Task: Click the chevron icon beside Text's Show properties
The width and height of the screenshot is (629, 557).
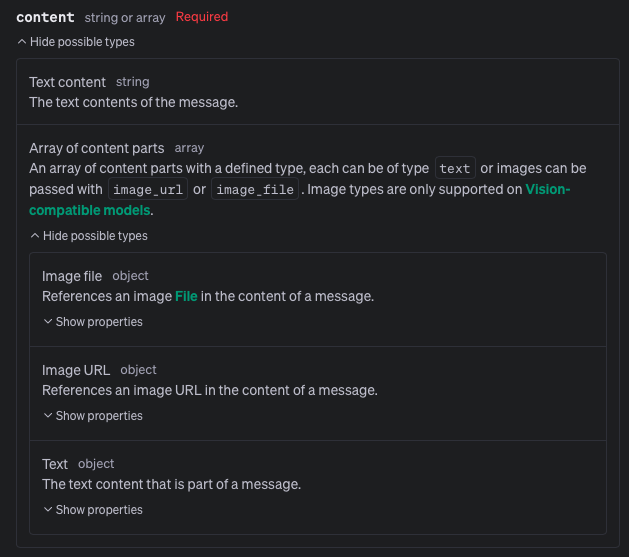Action: click(48, 510)
